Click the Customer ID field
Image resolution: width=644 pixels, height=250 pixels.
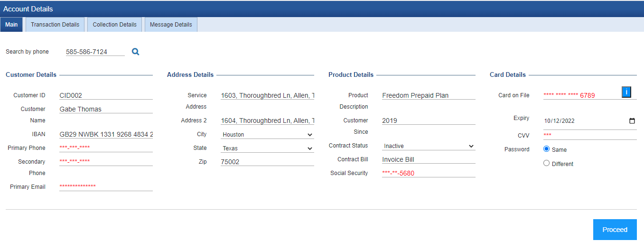click(106, 95)
